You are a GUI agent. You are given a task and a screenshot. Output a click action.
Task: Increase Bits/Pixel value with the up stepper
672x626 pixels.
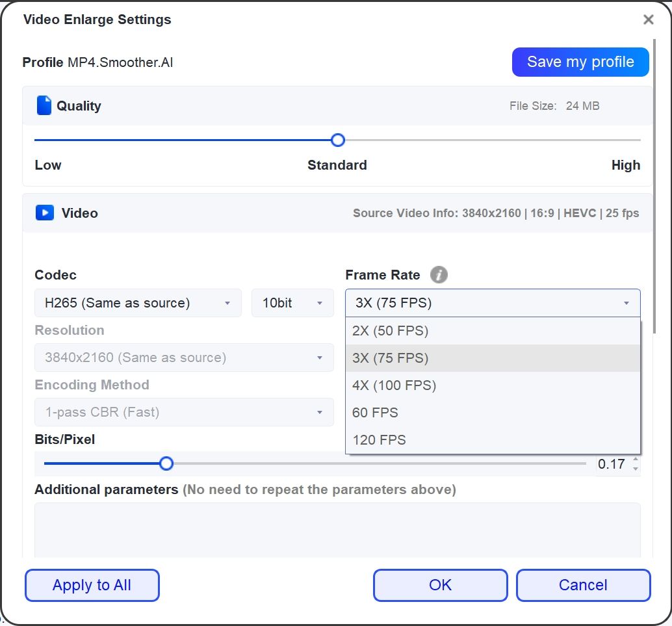click(x=636, y=460)
